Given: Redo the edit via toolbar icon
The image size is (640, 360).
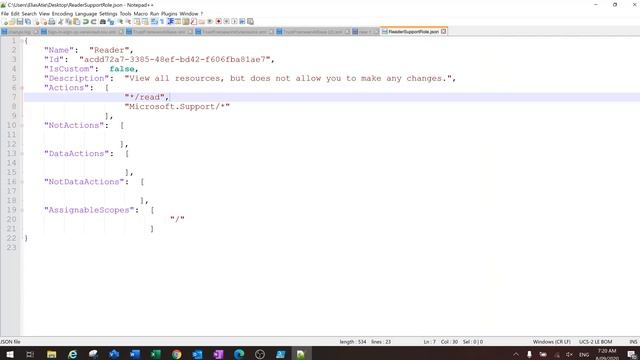Looking at the screenshot, I should pos(94,22).
